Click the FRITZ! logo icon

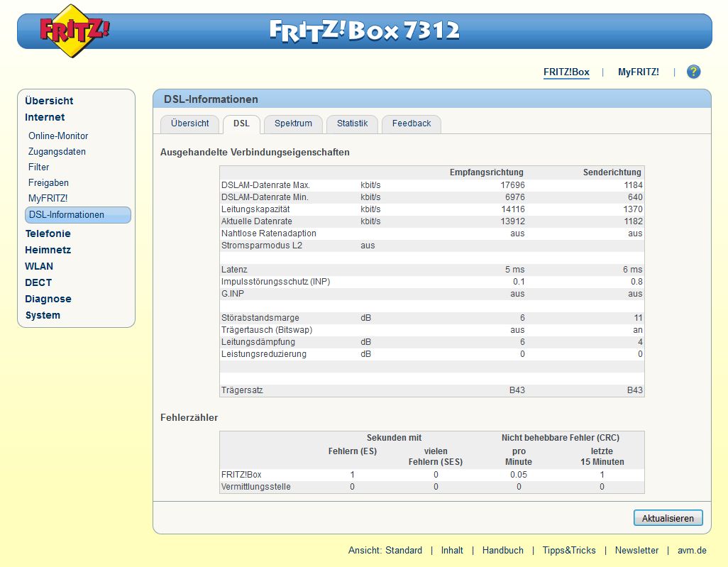pos(75,31)
